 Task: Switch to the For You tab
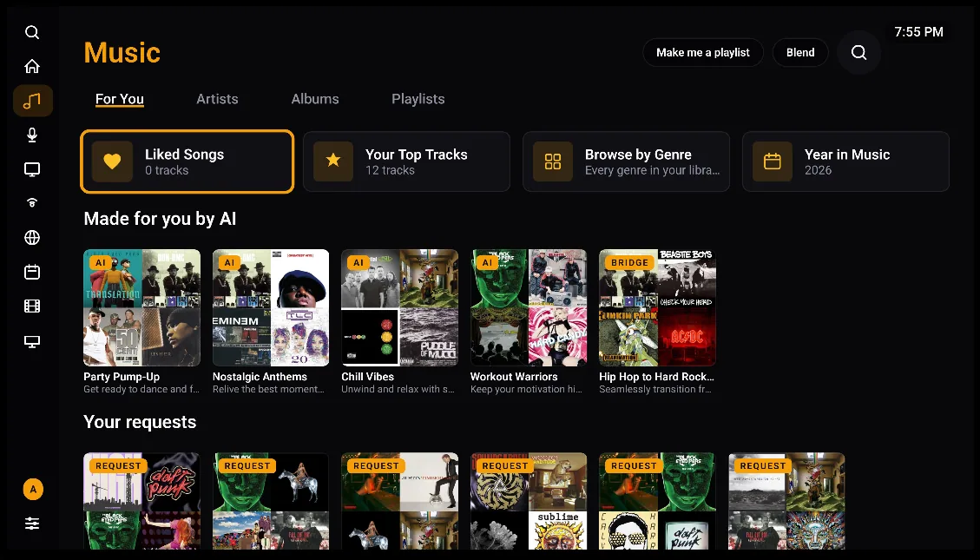pos(120,99)
